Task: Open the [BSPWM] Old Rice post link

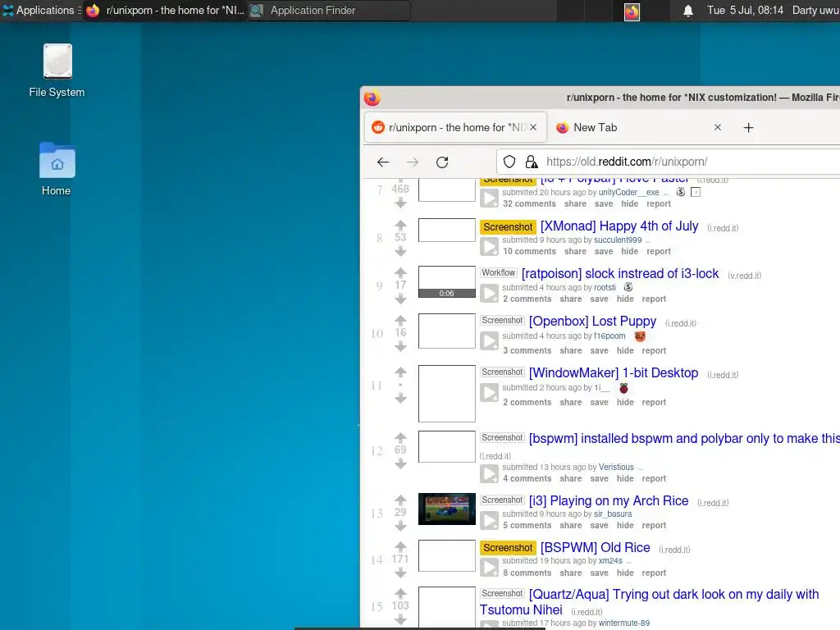Action: (x=596, y=547)
